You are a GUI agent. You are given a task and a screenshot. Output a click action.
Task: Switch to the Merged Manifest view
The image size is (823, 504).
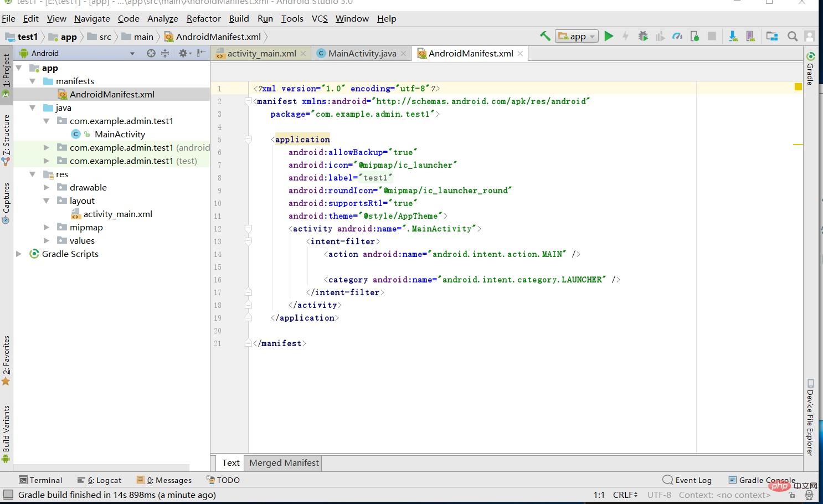tap(283, 463)
